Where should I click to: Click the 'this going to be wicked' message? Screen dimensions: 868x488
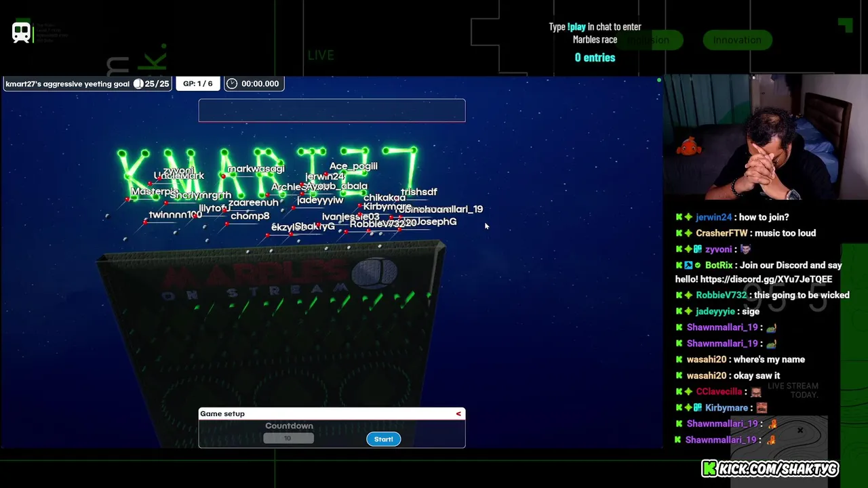pos(802,295)
